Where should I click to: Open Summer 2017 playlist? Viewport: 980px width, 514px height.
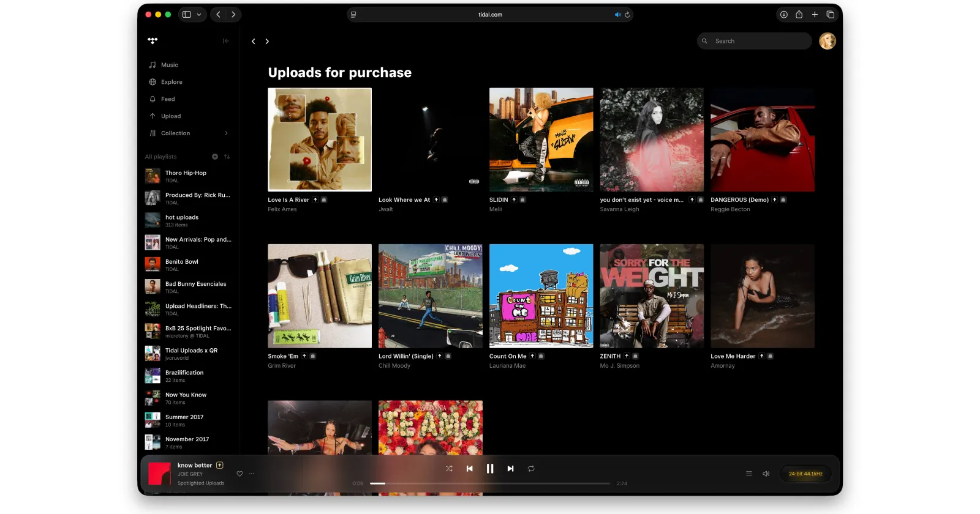pos(188,420)
